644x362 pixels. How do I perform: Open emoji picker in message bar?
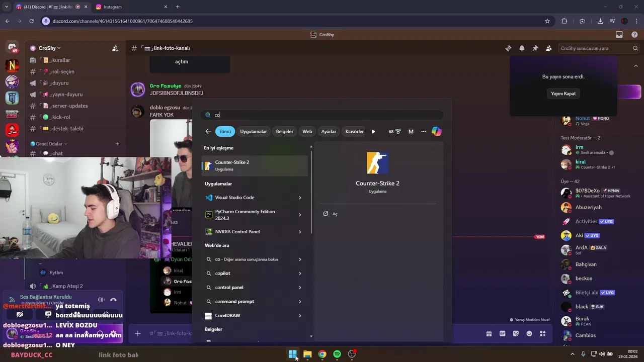(x=529, y=333)
